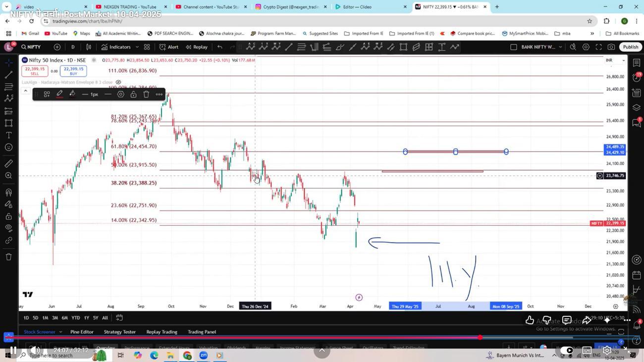Screen dimensions: 644x362
Task: Open the chat panel icon in right sidebar
Action: click(637, 123)
